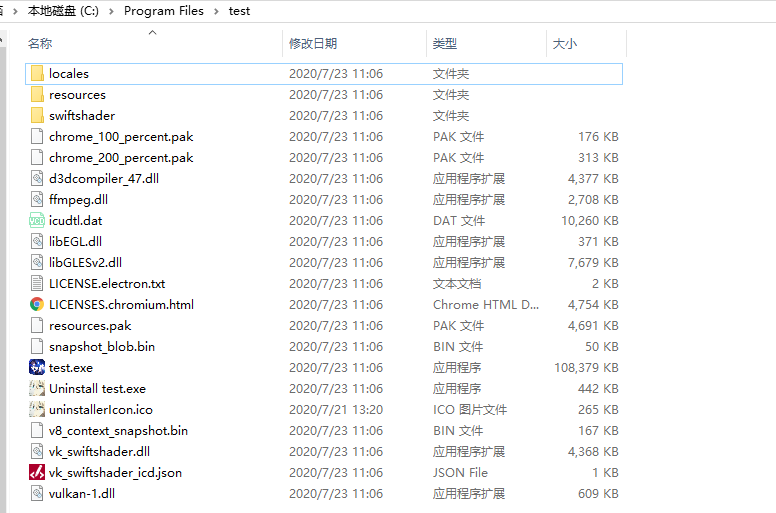Click type Chrome HTML D... cell
This screenshot has height=513, width=776.
click(486, 305)
